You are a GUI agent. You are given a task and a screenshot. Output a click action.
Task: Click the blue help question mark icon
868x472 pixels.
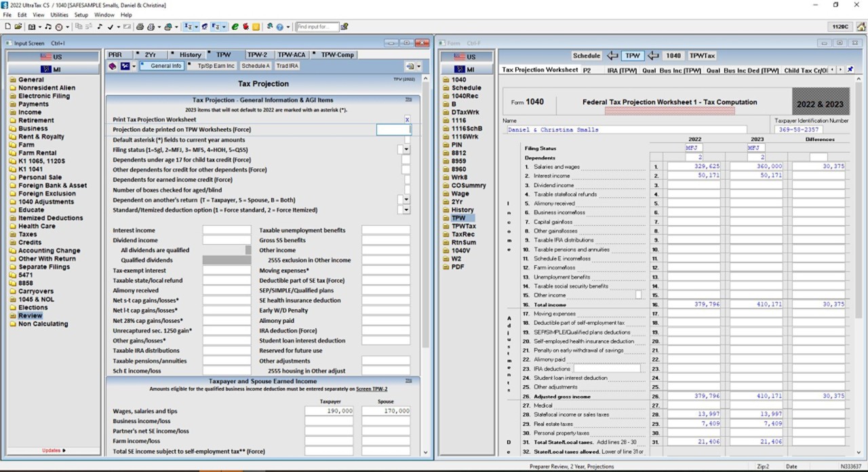coord(279,27)
